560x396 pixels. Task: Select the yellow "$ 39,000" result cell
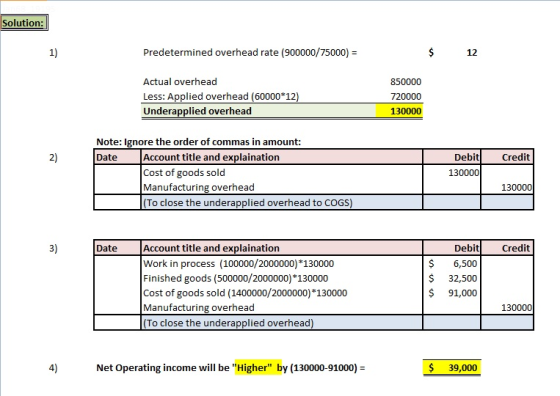pos(452,367)
